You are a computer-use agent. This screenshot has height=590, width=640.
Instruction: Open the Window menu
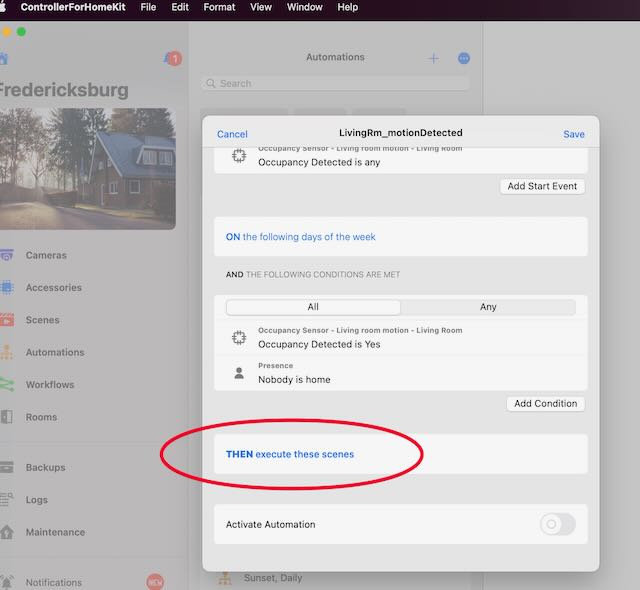coord(304,7)
